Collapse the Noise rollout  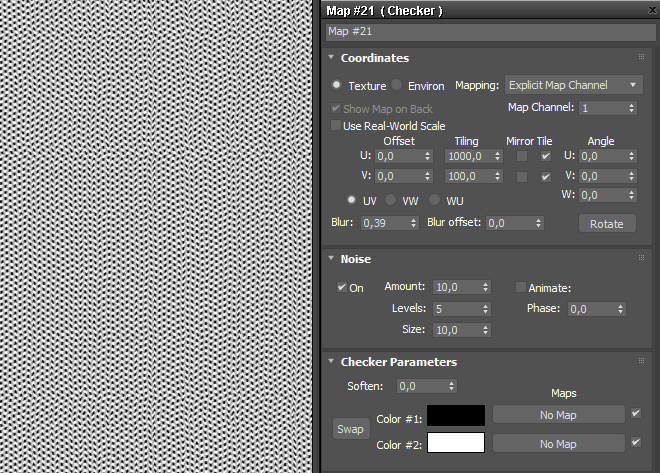355,259
